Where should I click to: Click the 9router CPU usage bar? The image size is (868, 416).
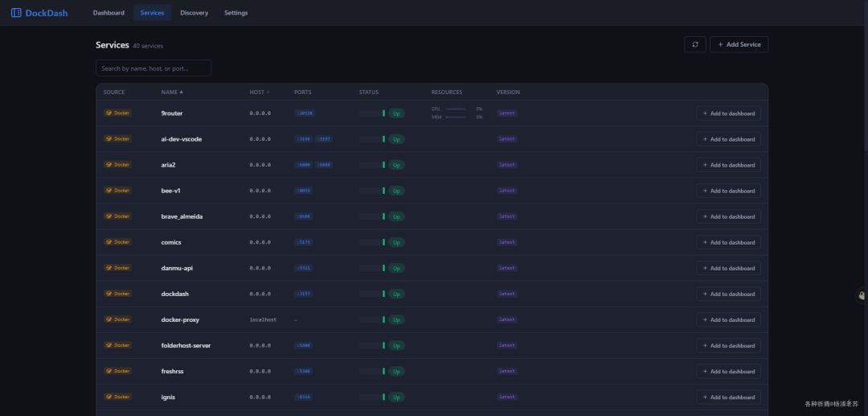(x=457, y=109)
